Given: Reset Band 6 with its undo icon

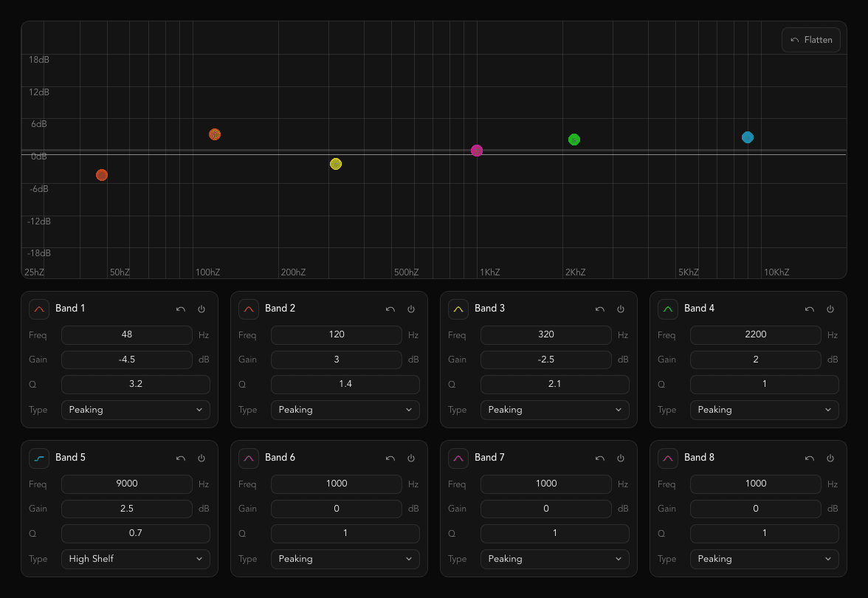Looking at the screenshot, I should click(x=390, y=458).
